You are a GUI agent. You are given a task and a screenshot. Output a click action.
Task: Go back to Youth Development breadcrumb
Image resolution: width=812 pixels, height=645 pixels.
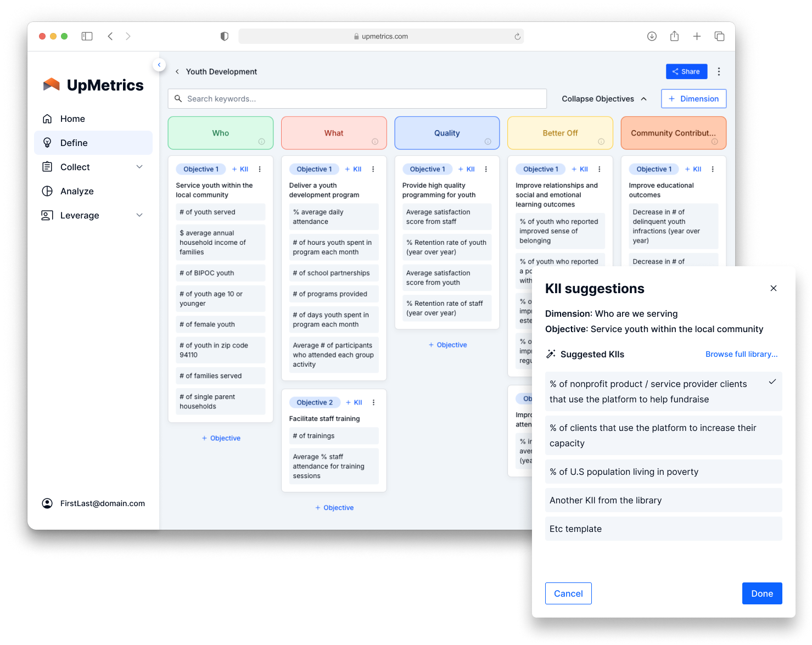coord(177,71)
